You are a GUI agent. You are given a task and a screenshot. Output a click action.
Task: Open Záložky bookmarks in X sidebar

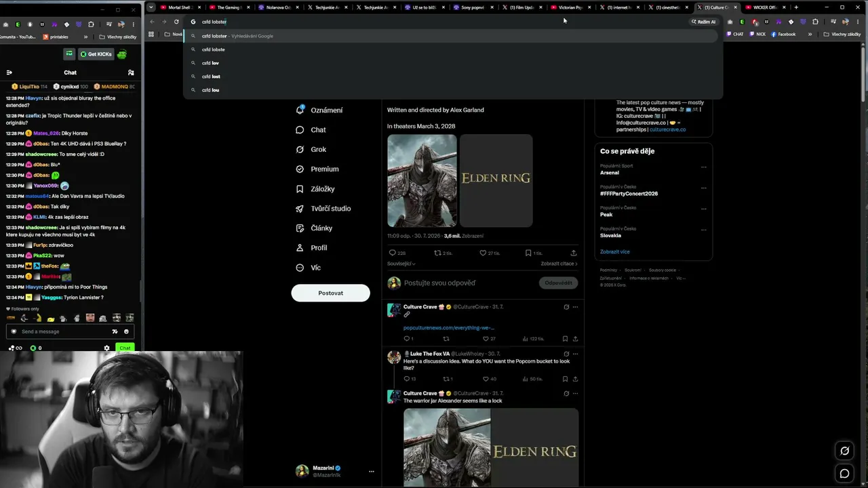click(315, 188)
